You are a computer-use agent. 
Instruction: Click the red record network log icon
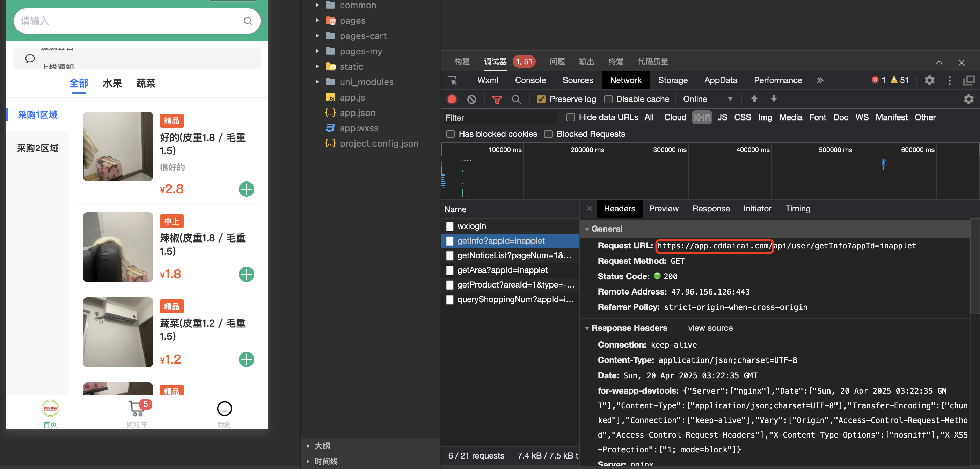click(x=452, y=99)
